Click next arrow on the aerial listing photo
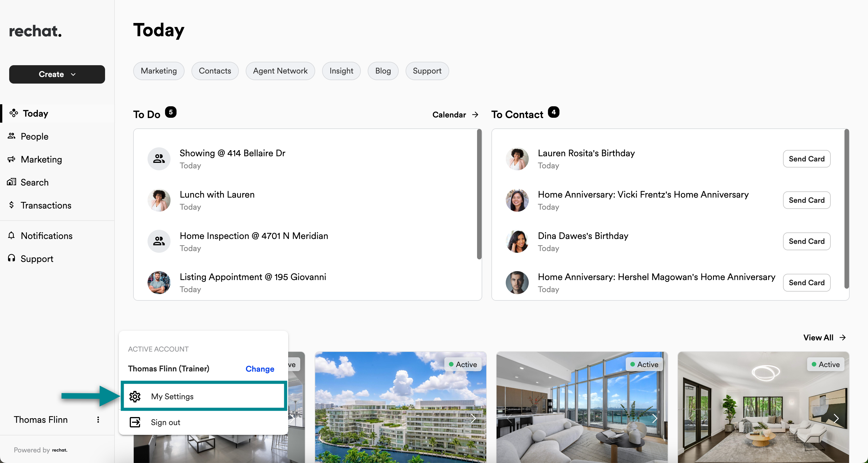 point(473,418)
